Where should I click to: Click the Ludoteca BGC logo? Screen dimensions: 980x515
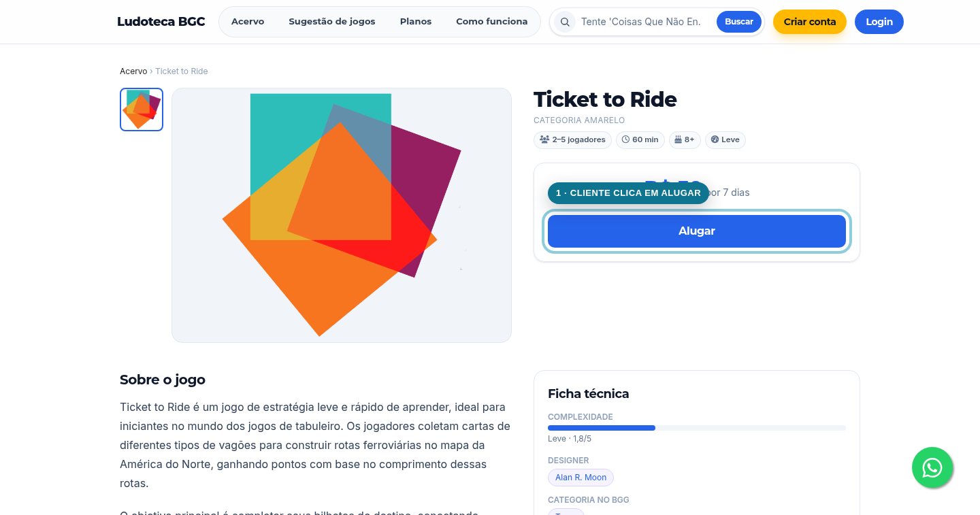point(161,22)
